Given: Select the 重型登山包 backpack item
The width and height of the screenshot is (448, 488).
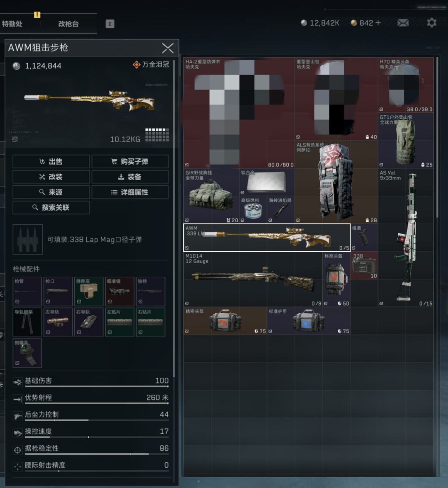Looking at the screenshot, I should pyautogui.click(x=336, y=99).
